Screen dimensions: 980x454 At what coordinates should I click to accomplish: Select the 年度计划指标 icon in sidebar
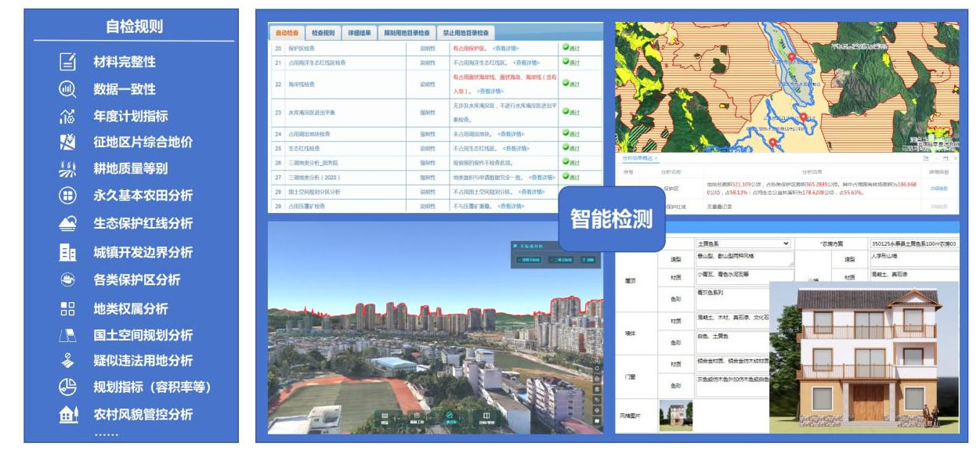click(x=68, y=116)
